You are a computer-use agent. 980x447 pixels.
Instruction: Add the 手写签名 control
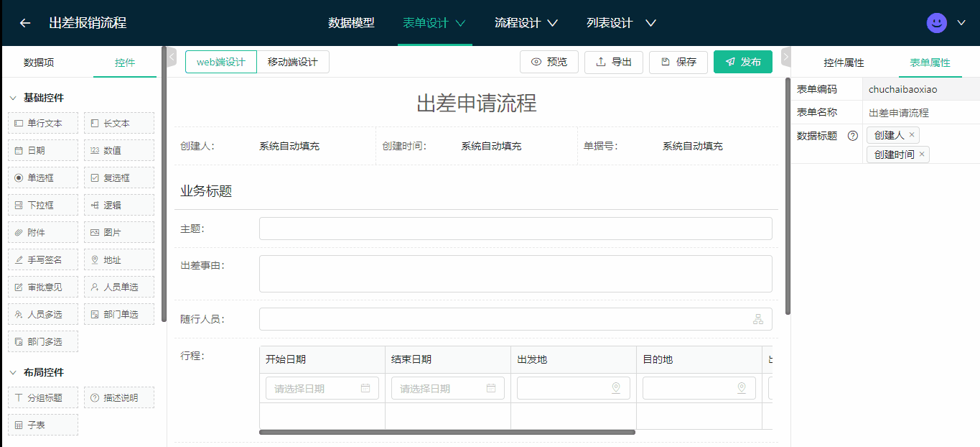point(43,259)
